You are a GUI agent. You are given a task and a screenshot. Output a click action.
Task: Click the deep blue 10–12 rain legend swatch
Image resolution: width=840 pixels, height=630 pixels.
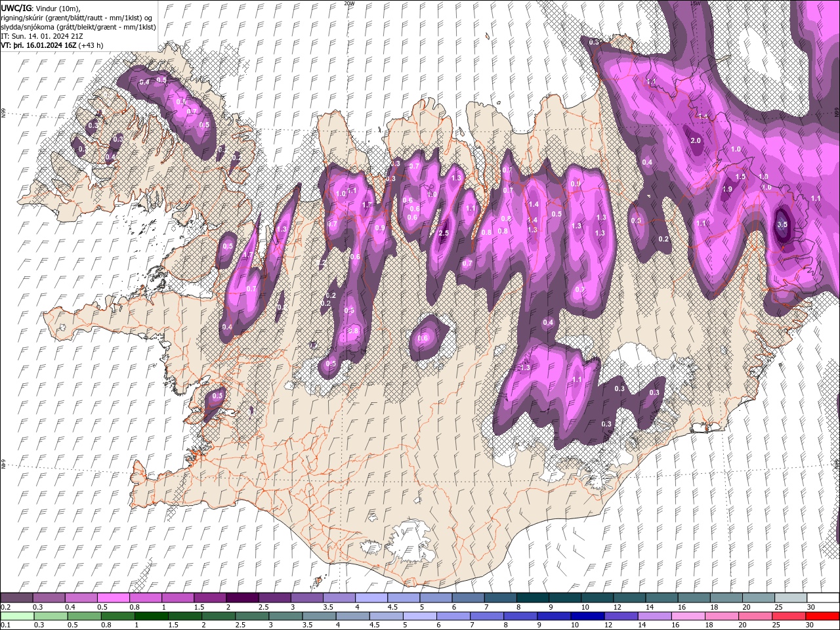point(588,616)
